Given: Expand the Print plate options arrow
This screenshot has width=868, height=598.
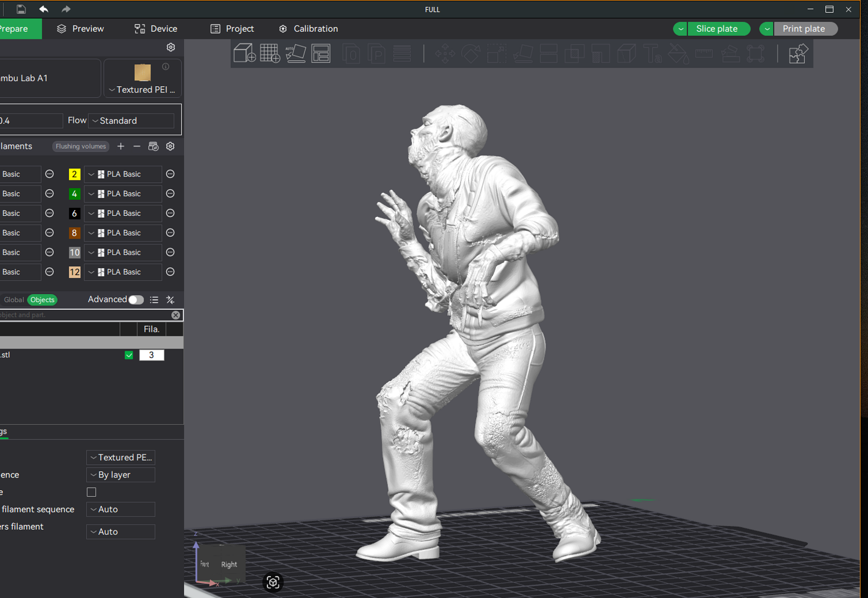Looking at the screenshot, I should (x=767, y=29).
